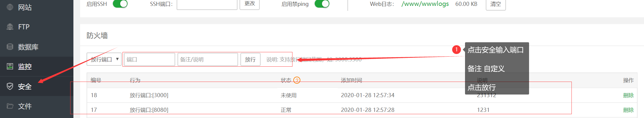Click the 监控 monitor icon

click(10, 66)
